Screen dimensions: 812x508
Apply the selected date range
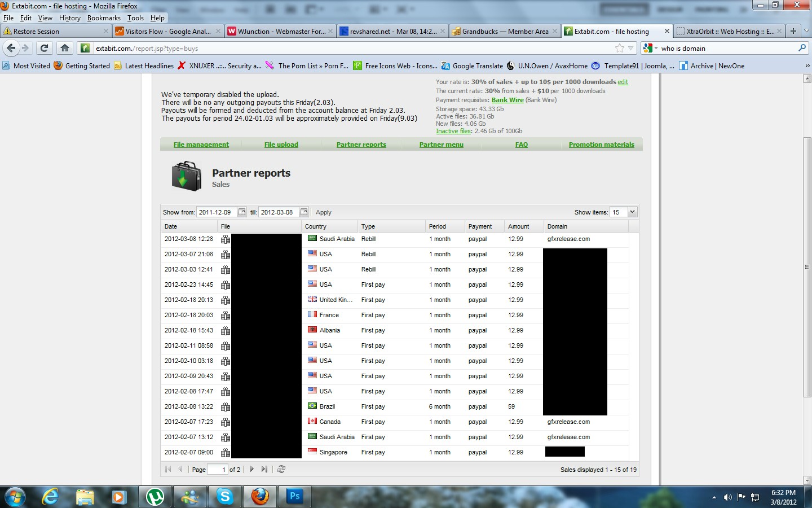(324, 212)
